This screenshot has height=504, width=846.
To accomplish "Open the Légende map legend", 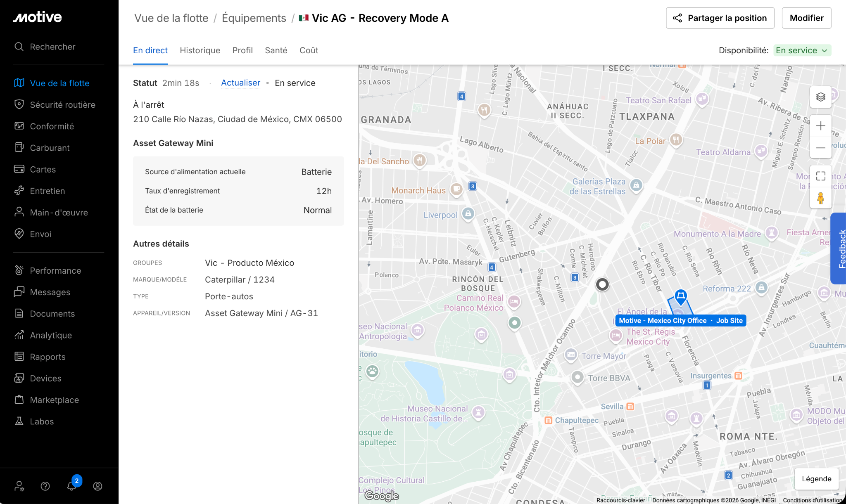I will click(x=816, y=478).
